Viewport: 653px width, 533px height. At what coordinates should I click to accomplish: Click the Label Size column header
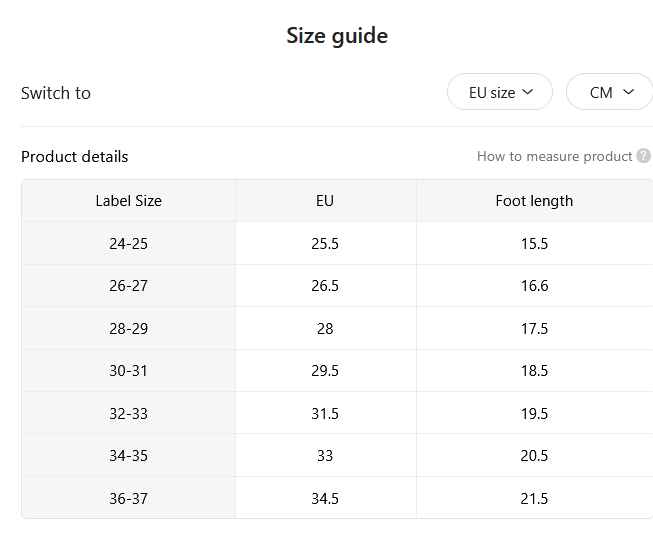(x=129, y=201)
